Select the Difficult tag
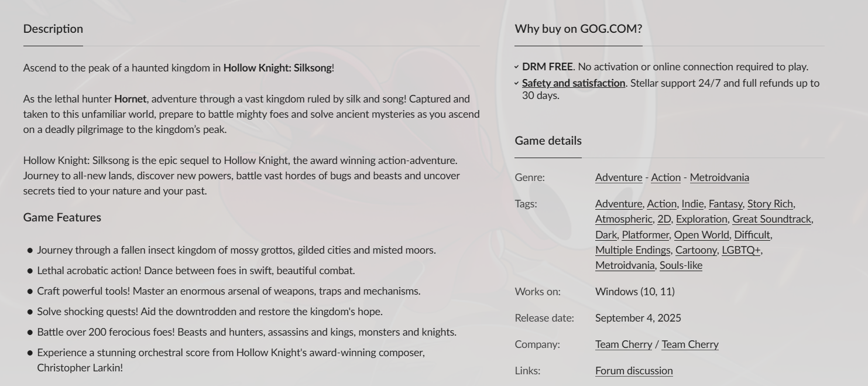 point(752,235)
